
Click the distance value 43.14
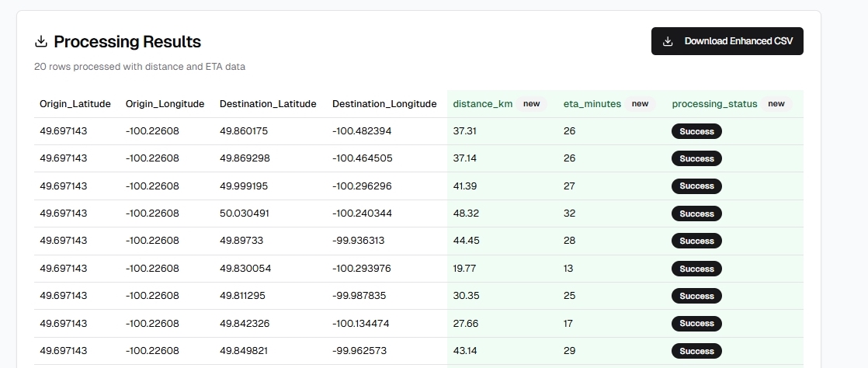(465, 351)
